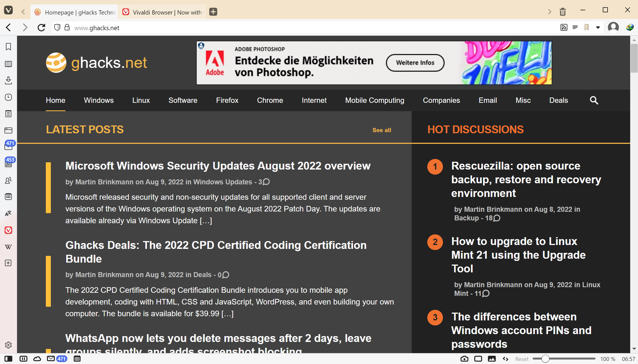
Task: Capture page with camera icon
Action: point(464,359)
